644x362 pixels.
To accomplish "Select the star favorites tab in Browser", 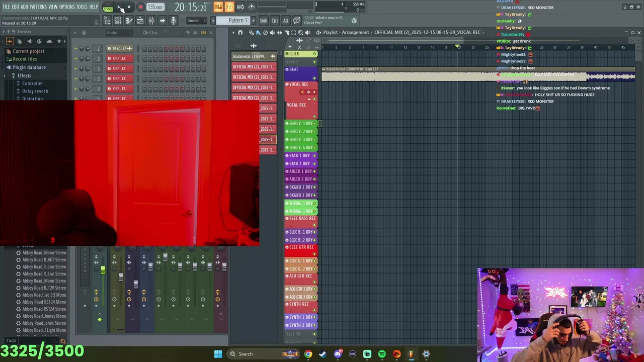I will click(x=59, y=41).
